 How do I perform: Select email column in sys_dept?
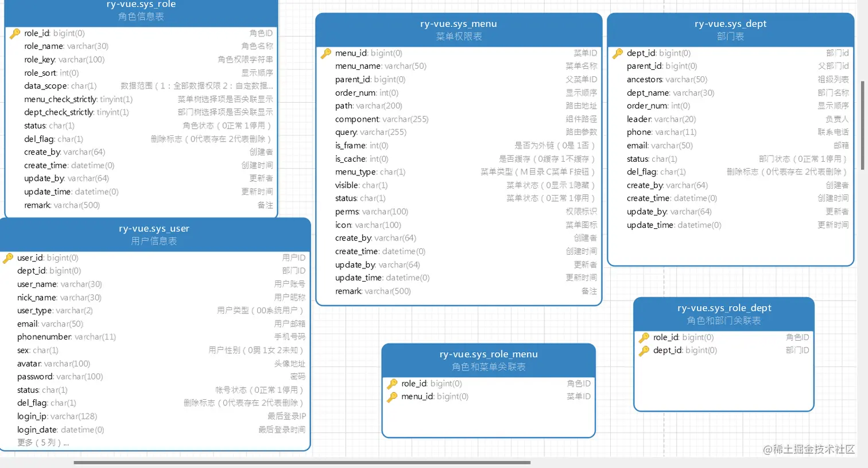point(730,146)
